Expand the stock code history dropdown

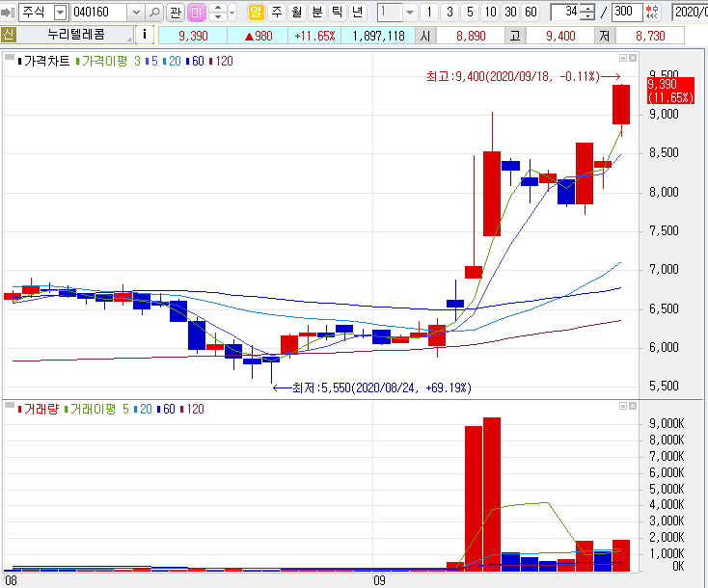coord(136,13)
